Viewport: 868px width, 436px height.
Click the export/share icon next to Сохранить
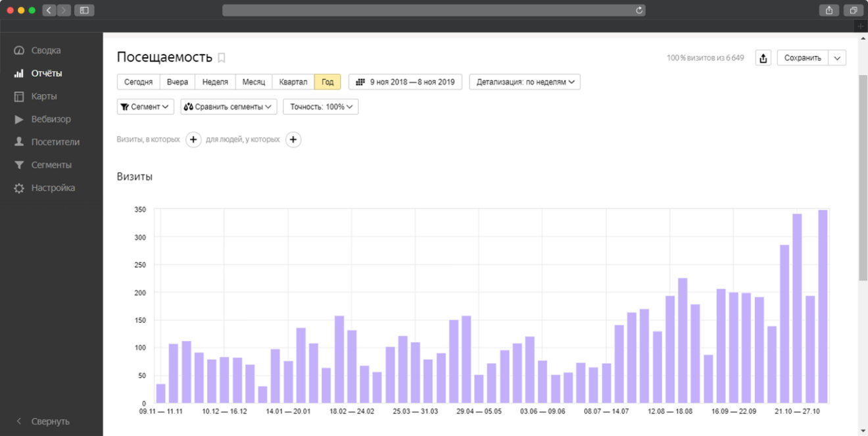[763, 58]
